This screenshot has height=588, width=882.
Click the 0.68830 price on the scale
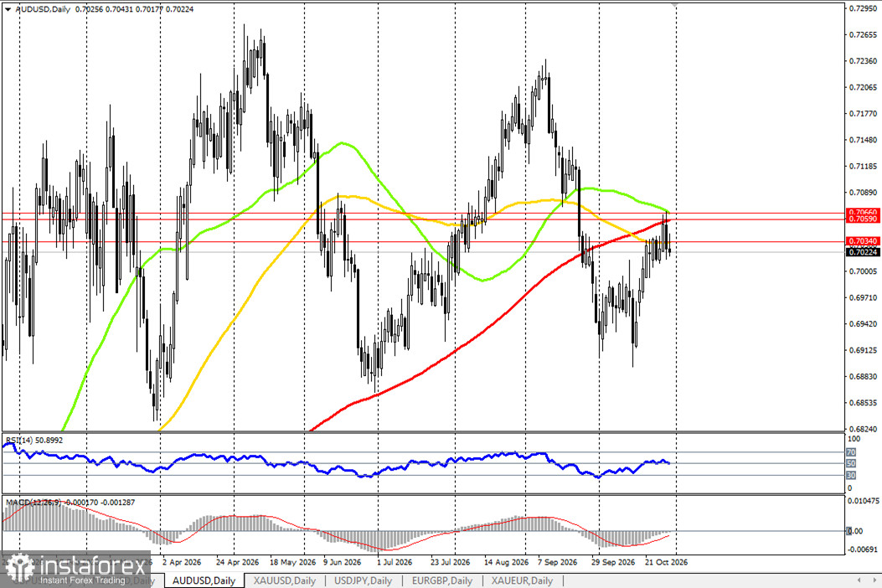[862, 376]
